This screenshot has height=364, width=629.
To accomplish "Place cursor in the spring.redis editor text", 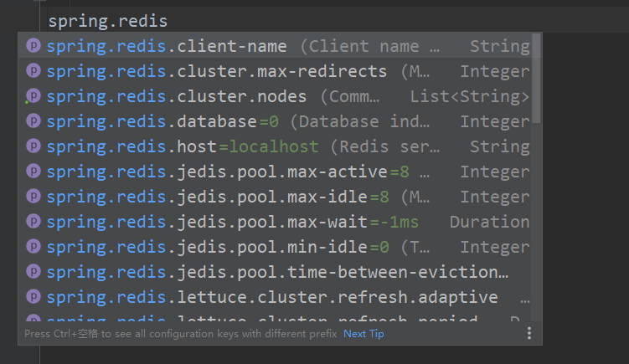I will pos(107,21).
